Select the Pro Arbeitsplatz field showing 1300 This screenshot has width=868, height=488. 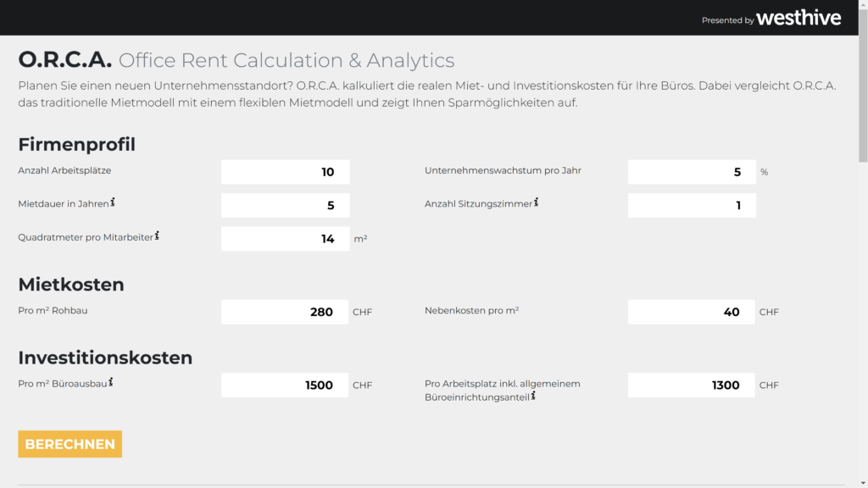691,385
